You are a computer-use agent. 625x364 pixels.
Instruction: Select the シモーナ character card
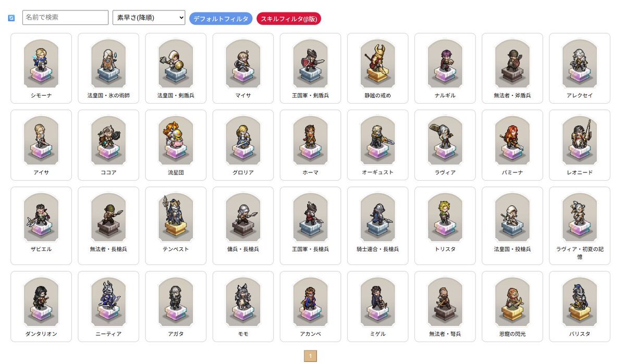[x=41, y=68]
